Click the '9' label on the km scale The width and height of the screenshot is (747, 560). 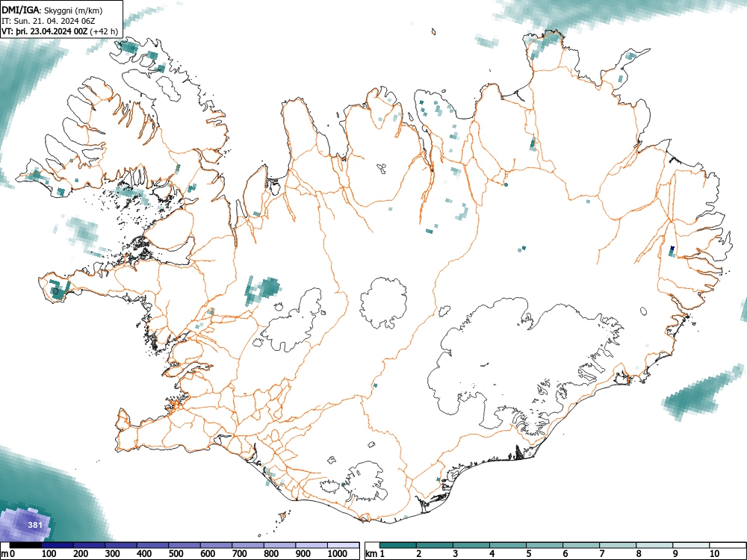click(675, 553)
